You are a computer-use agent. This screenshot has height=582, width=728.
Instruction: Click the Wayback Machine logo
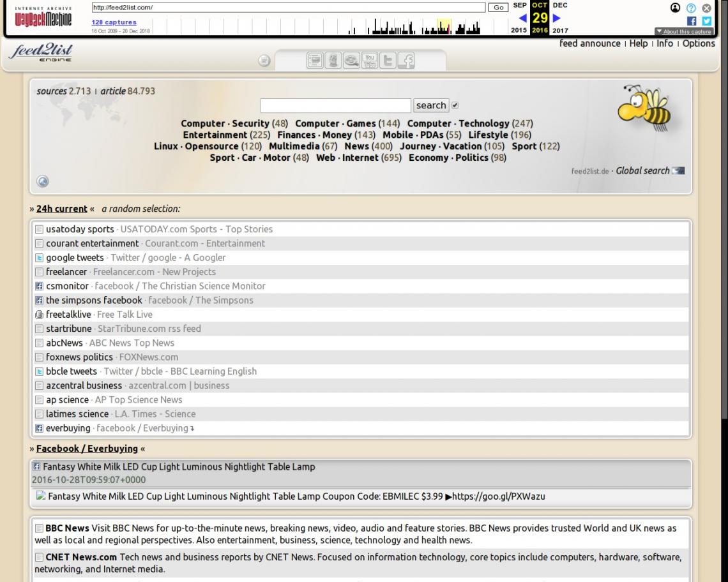pos(43,17)
